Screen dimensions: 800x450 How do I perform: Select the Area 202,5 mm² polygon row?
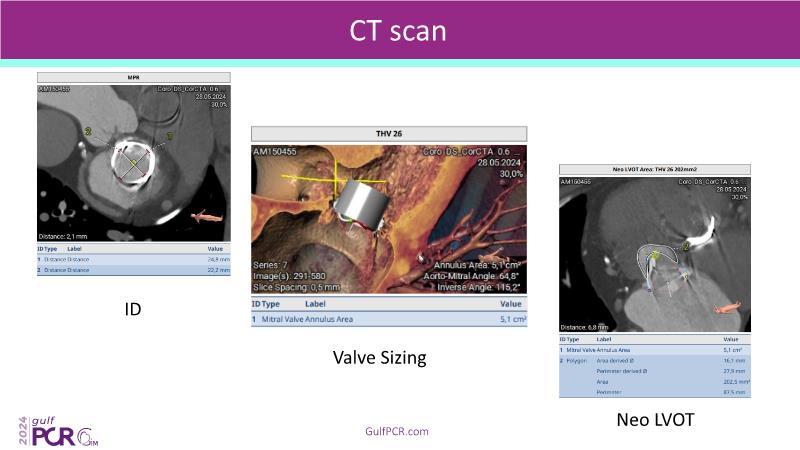coord(654,381)
